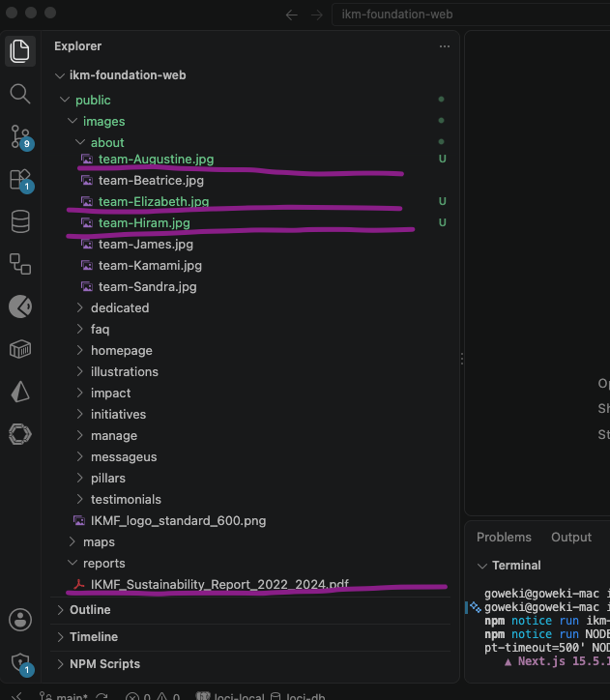Click the synchronize changes icon in status bar
Viewport: 610px width, 700px height.
tap(102, 696)
